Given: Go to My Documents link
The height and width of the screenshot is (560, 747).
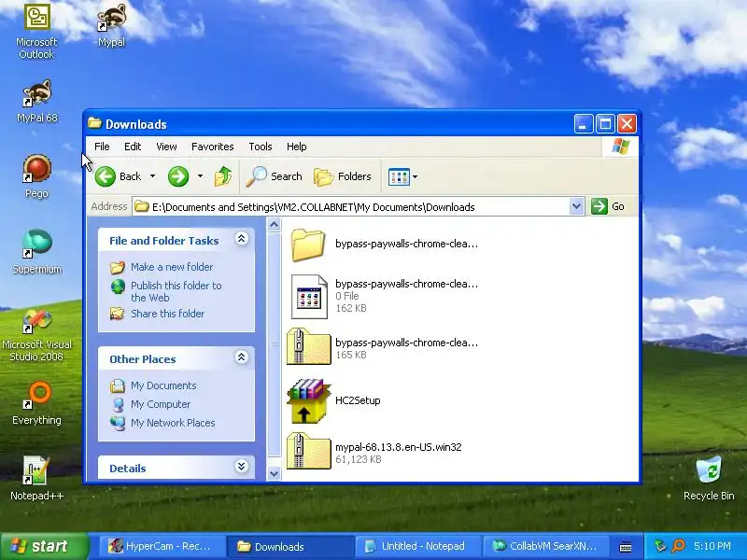Looking at the screenshot, I should click(x=163, y=385).
